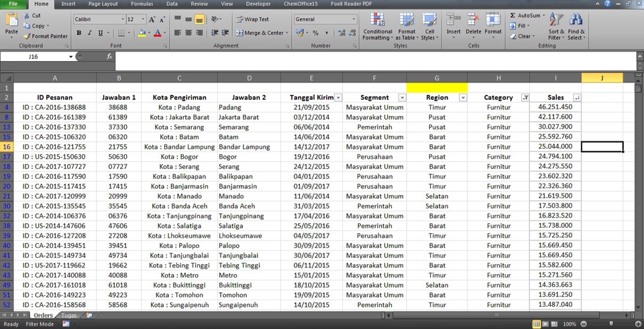This screenshot has height=329, width=644.
Task: Switch to Page Break Preview in status bar
Action: click(x=553, y=324)
